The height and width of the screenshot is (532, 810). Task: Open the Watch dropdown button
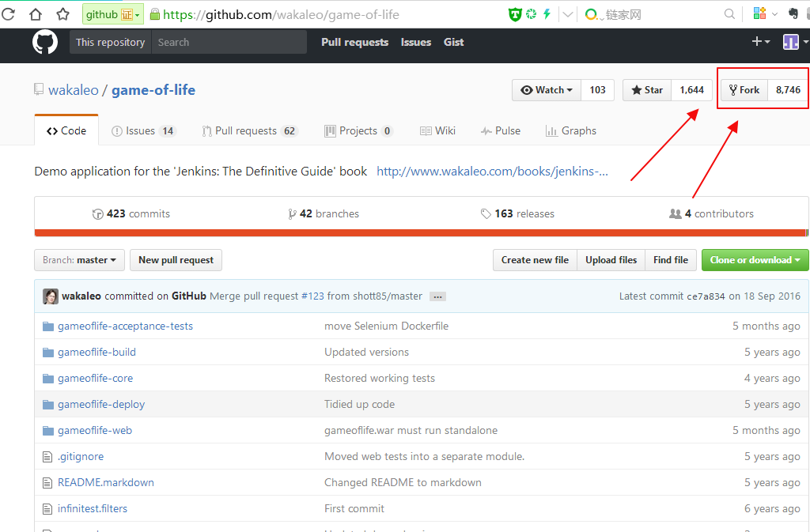click(547, 90)
